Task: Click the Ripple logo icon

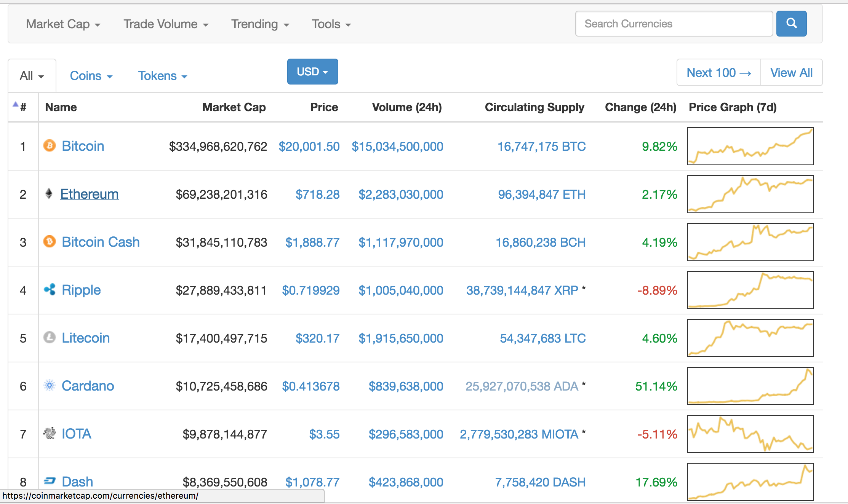Action: tap(50, 289)
